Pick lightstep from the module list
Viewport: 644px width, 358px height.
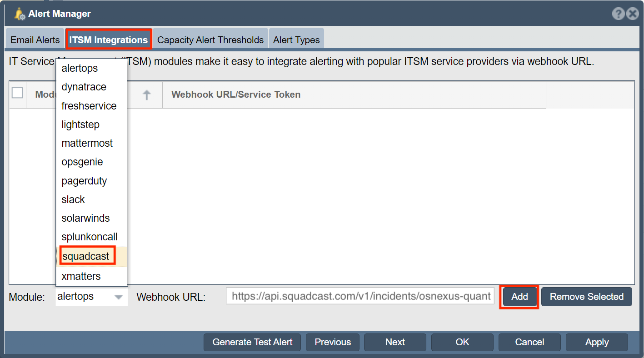(92, 124)
